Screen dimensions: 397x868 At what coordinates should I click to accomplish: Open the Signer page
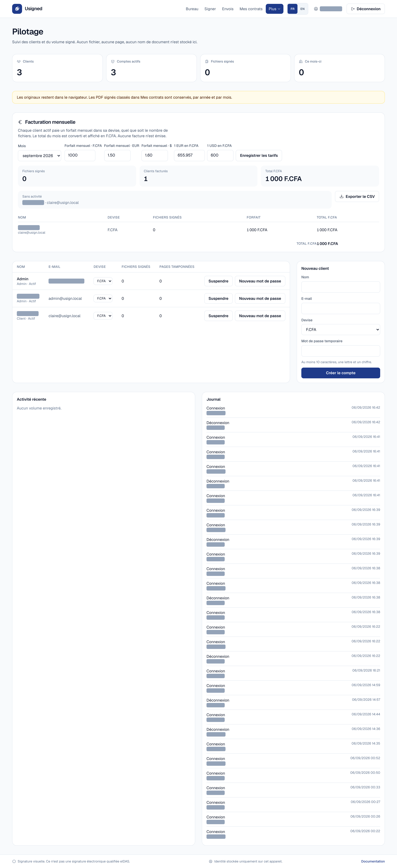click(210, 9)
